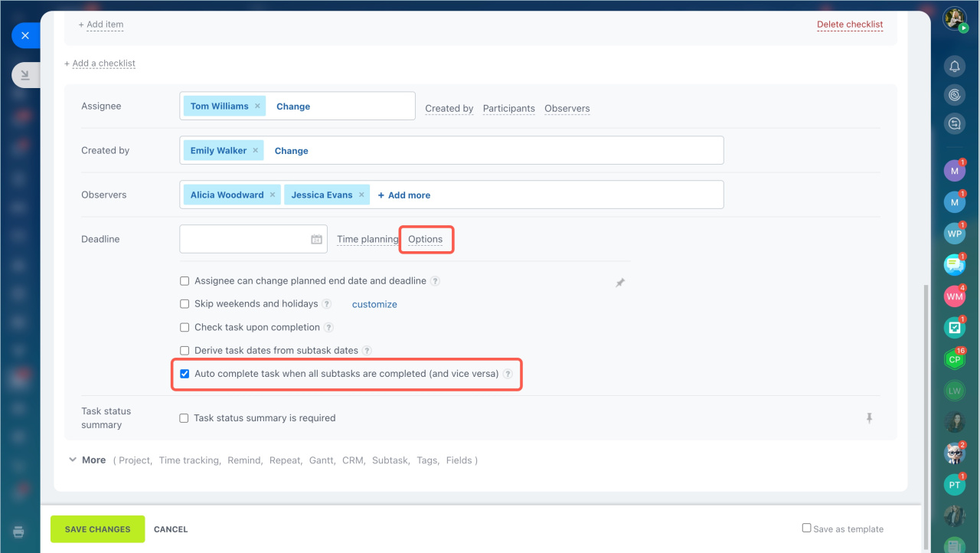This screenshot has height=553, width=980.
Task: Expand Time planning settings
Action: tap(367, 239)
